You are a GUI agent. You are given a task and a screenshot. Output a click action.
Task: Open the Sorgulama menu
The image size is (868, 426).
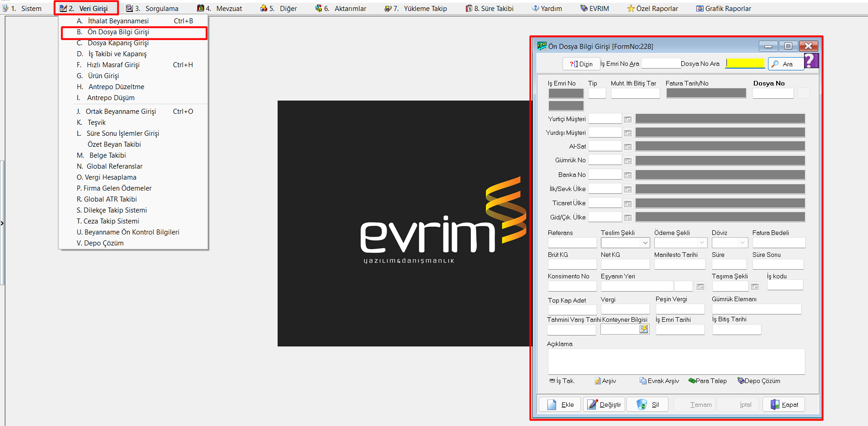(153, 8)
